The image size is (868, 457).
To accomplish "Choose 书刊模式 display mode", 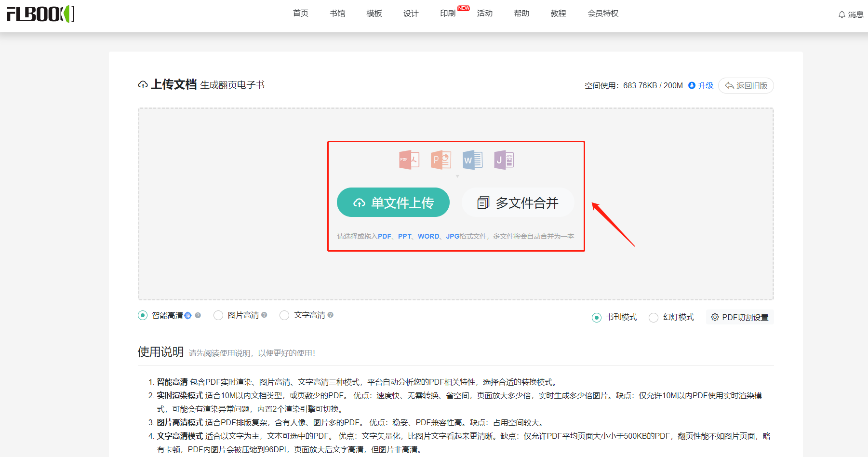I will coord(597,318).
